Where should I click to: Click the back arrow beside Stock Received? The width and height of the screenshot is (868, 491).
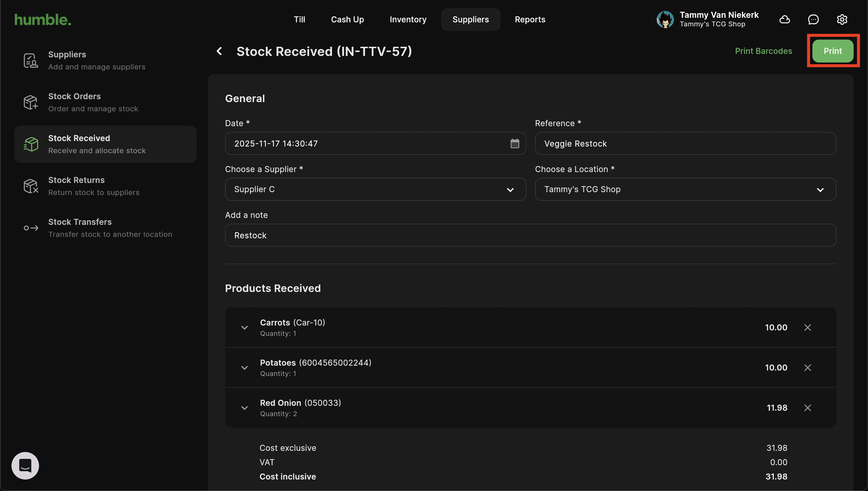point(219,51)
